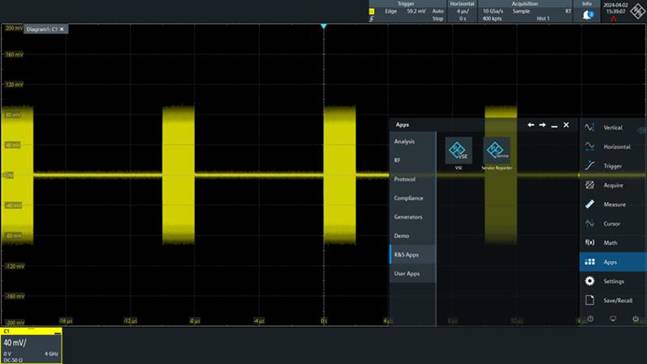Screen dimensions: 647x364
Task: Open Save/Recall file menu
Action: point(612,300)
